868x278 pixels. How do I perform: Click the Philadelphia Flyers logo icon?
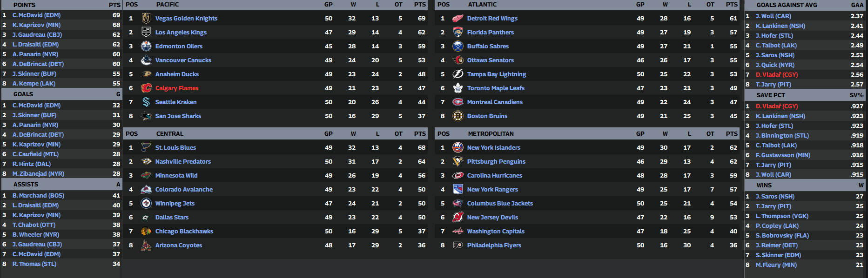pyautogui.click(x=458, y=245)
